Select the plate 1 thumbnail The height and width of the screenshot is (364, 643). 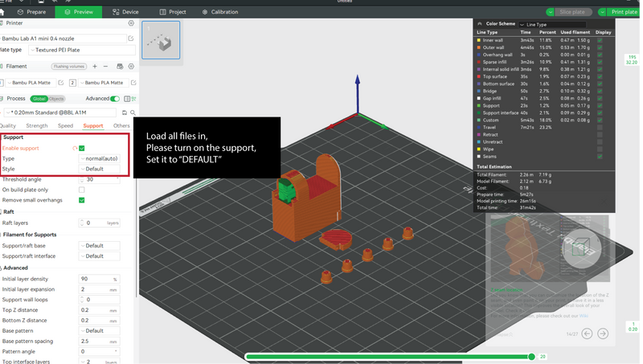pos(161,40)
